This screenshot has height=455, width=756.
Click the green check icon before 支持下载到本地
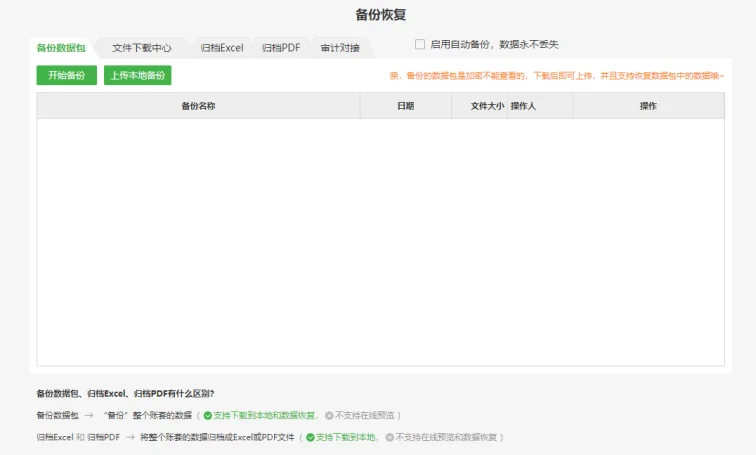click(310, 437)
